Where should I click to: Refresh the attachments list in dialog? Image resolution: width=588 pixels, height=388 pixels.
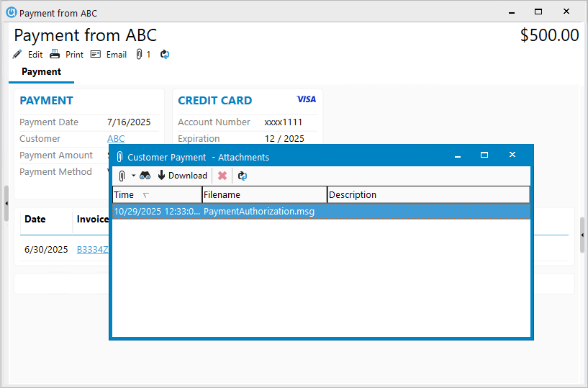[x=243, y=176]
